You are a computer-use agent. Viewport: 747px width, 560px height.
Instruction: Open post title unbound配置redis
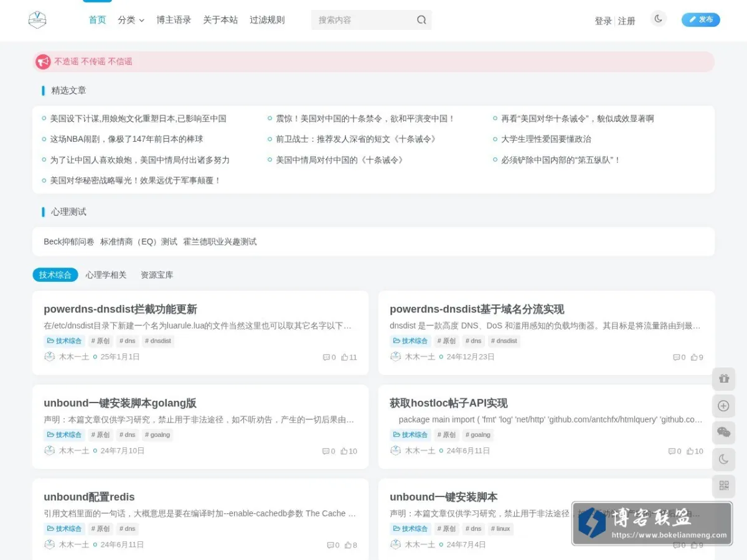[89, 497]
